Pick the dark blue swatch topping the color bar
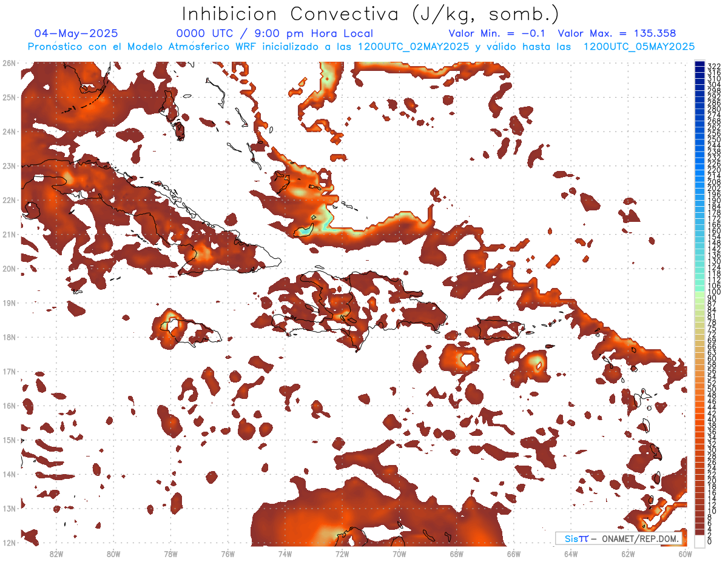The height and width of the screenshot is (562, 728). coord(700,64)
